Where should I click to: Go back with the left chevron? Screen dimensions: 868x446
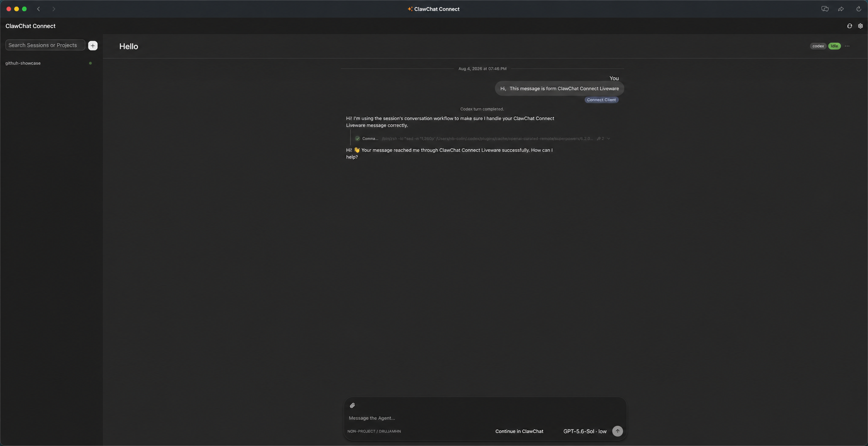pyautogui.click(x=38, y=9)
